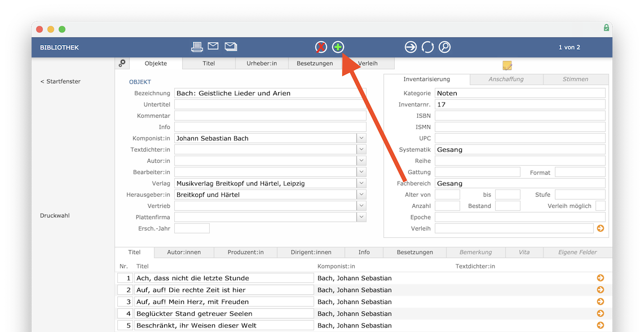The width and height of the screenshot is (644, 332).
Task: Open the Eigene Felder tab
Action: tap(577, 253)
